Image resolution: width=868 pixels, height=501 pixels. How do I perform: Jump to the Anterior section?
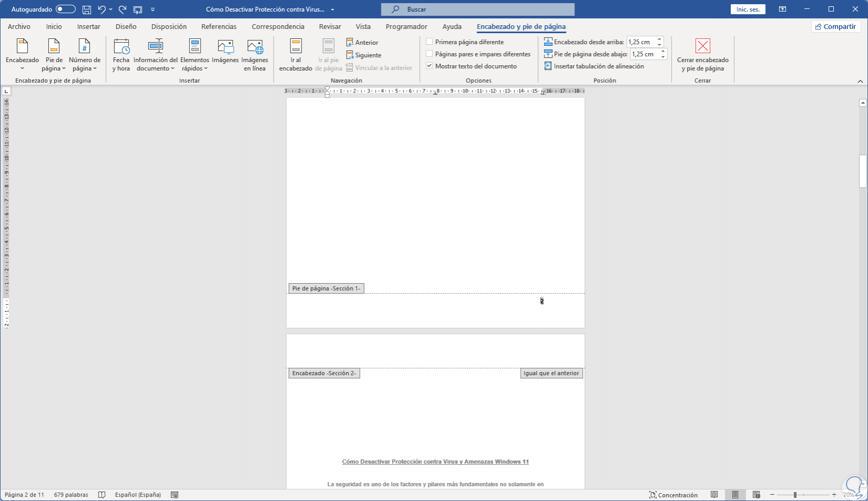362,42
